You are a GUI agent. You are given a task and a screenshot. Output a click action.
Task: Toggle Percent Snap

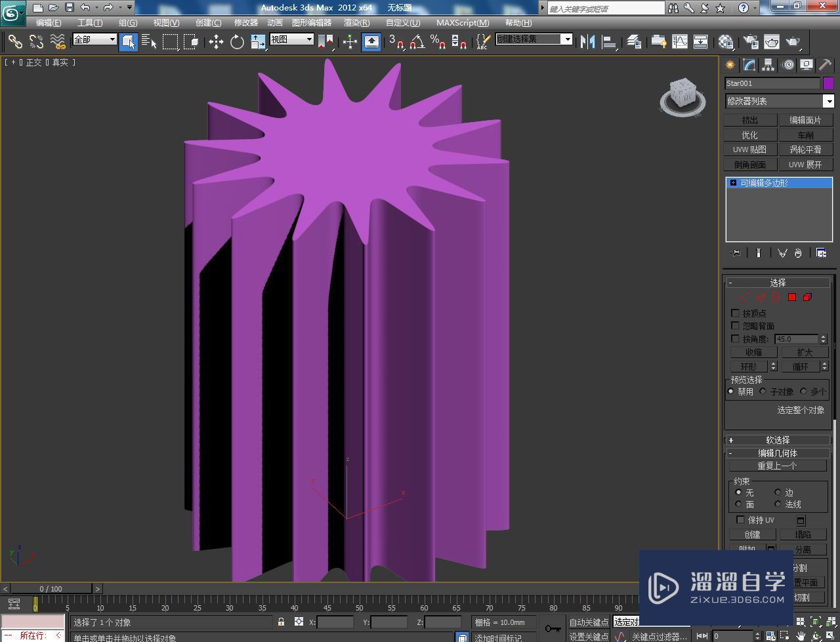(x=438, y=42)
